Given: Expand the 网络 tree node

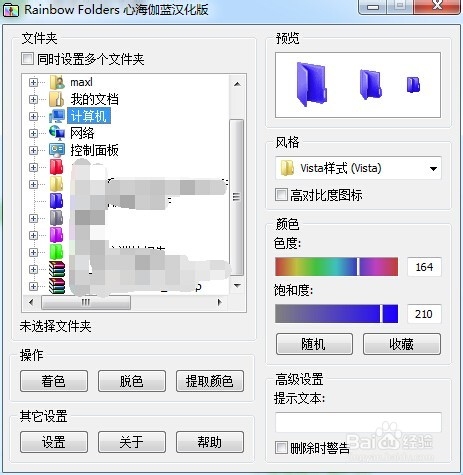Looking at the screenshot, I should (x=33, y=133).
